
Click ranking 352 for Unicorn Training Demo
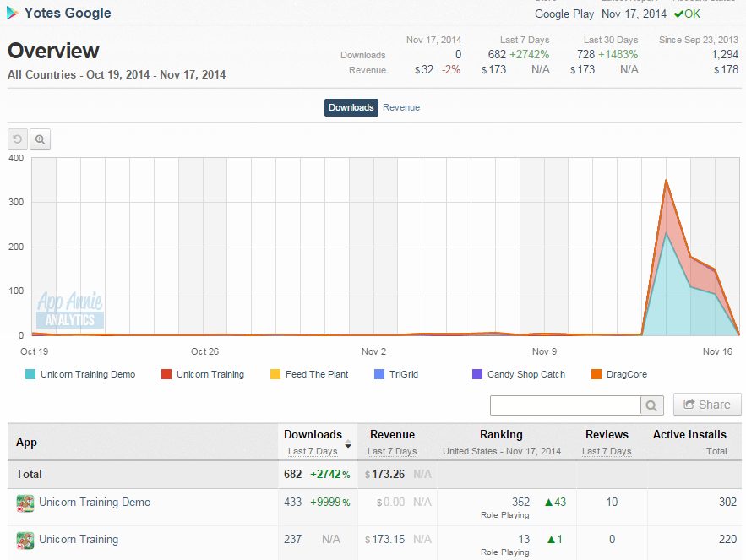(520, 502)
